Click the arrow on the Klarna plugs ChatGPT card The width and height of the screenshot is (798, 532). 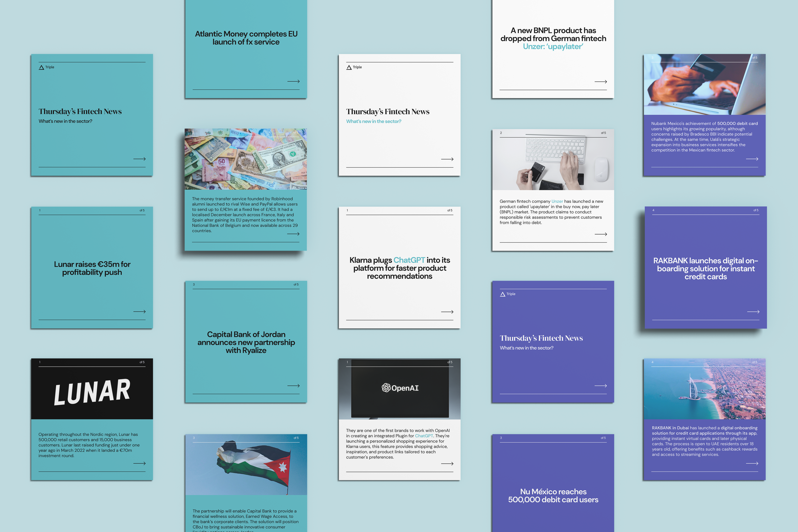(447, 312)
